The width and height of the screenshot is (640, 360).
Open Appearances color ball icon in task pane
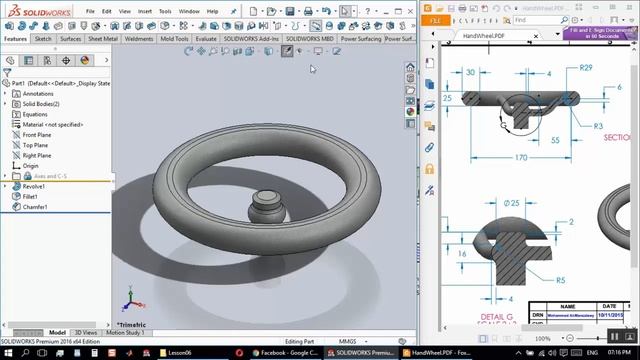pyautogui.click(x=410, y=111)
